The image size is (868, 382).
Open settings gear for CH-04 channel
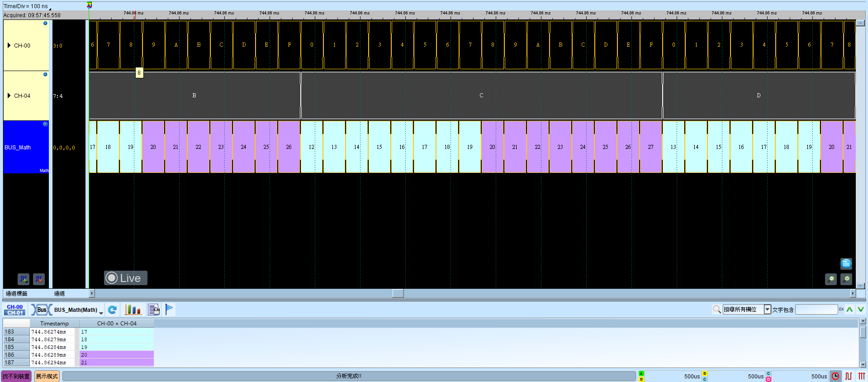pos(45,74)
